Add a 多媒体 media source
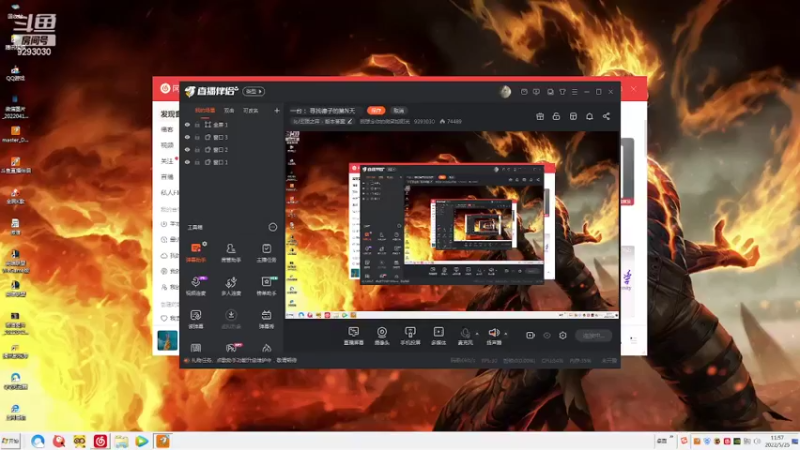The width and height of the screenshot is (800, 450). pos(438,336)
